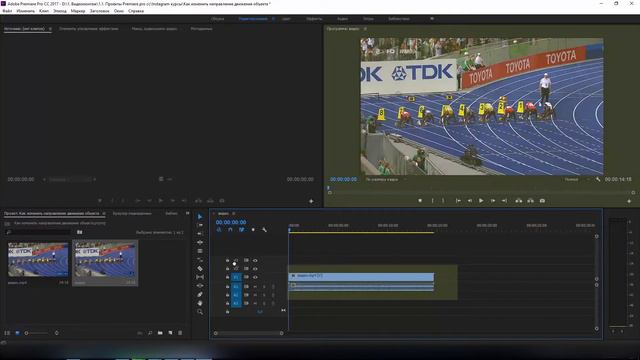Select the Zoom magnifier tool
This screenshot has width=640, height=360.
tap(200, 312)
